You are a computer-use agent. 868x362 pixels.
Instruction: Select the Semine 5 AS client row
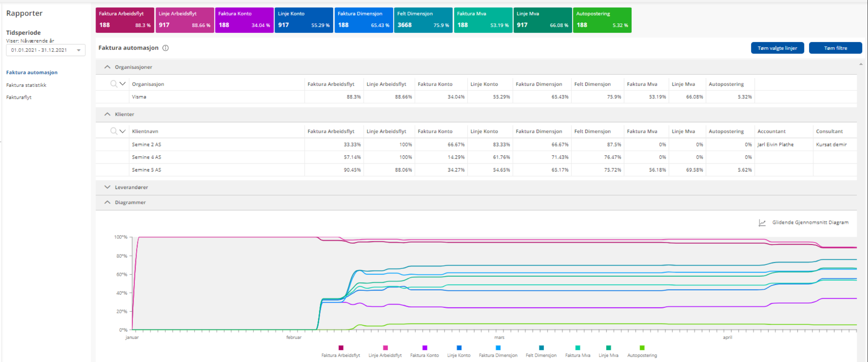tap(147, 170)
